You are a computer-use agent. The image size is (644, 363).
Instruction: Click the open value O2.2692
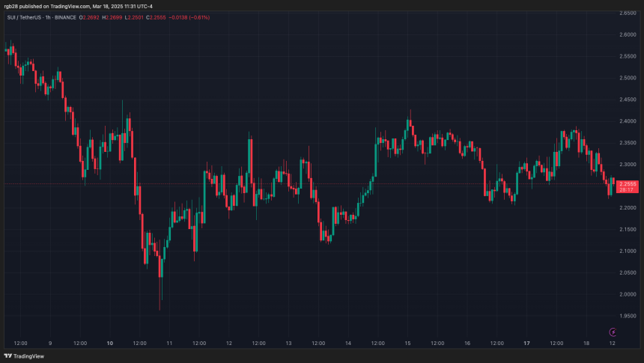89,18
